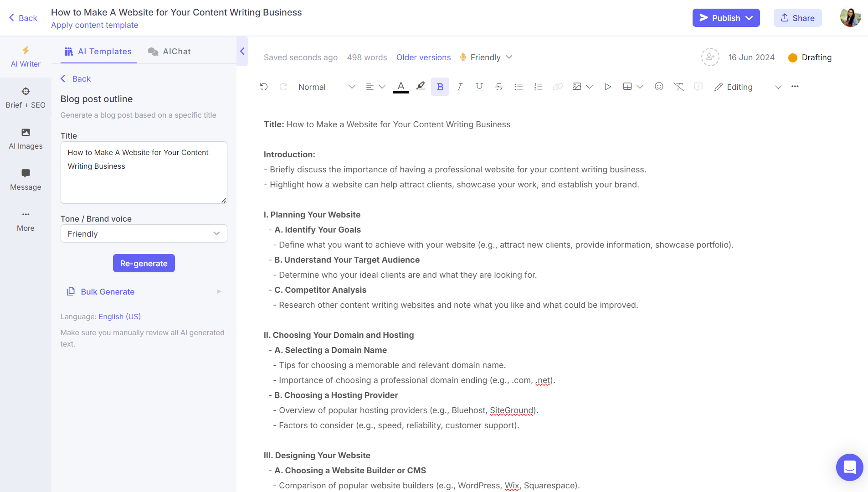Open the AI Images panel
The width and height of the screenshot is (868, 492).
pos(26,139)
